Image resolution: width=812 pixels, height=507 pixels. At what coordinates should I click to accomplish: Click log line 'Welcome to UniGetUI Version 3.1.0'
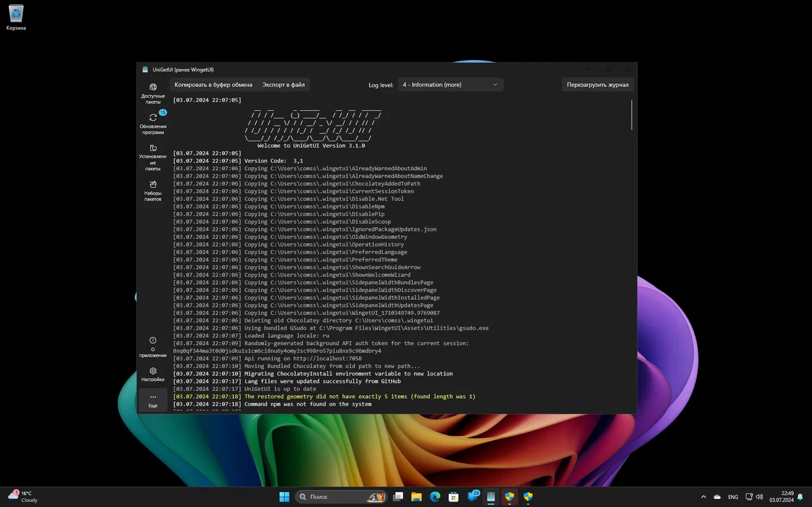pyautogui.click(x=311, y=146)
